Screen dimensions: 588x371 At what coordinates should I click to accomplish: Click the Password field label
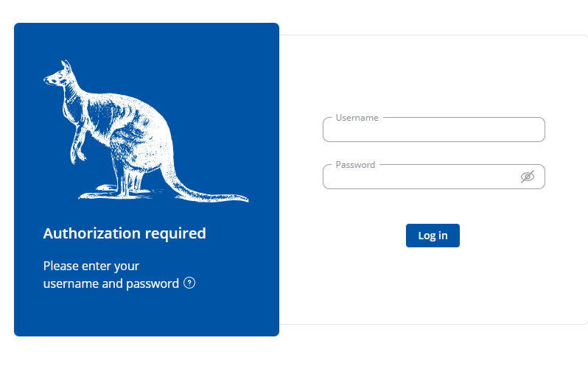[355, 165]
